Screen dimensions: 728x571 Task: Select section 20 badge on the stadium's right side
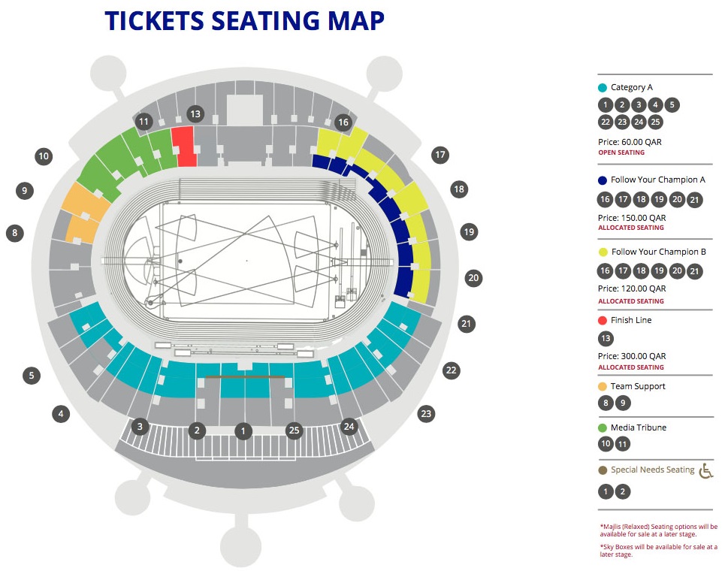(x=473, y=277)
